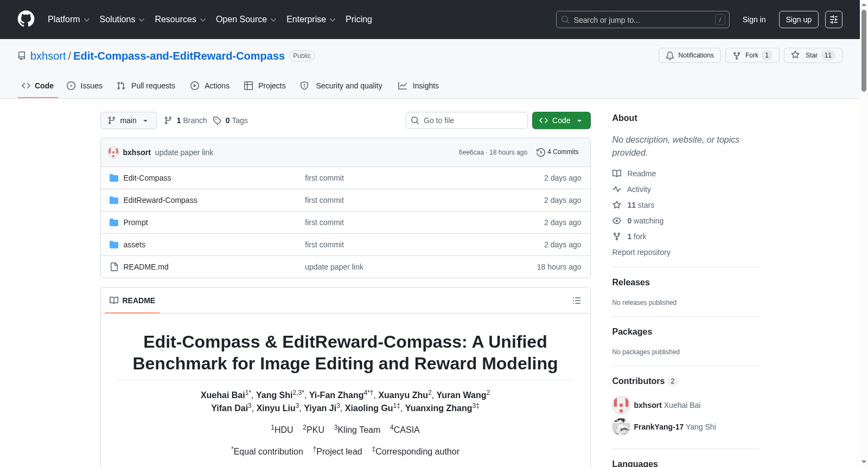Expand the Resources menu
This screenshot has height=467, width=868.
[180, 20]
